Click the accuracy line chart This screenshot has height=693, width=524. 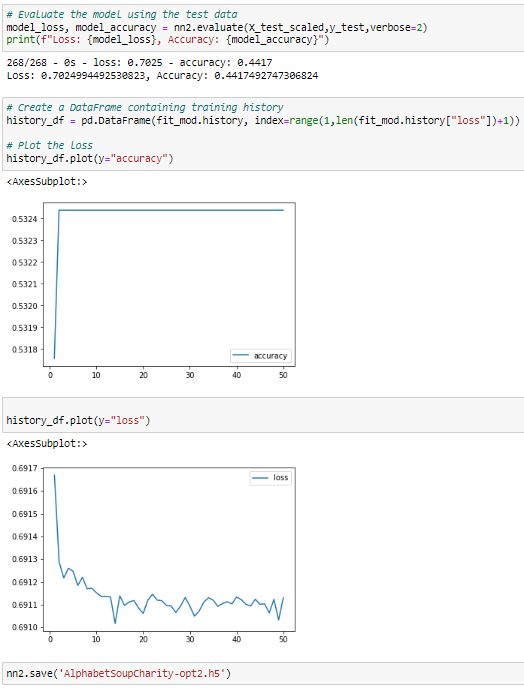169,284
